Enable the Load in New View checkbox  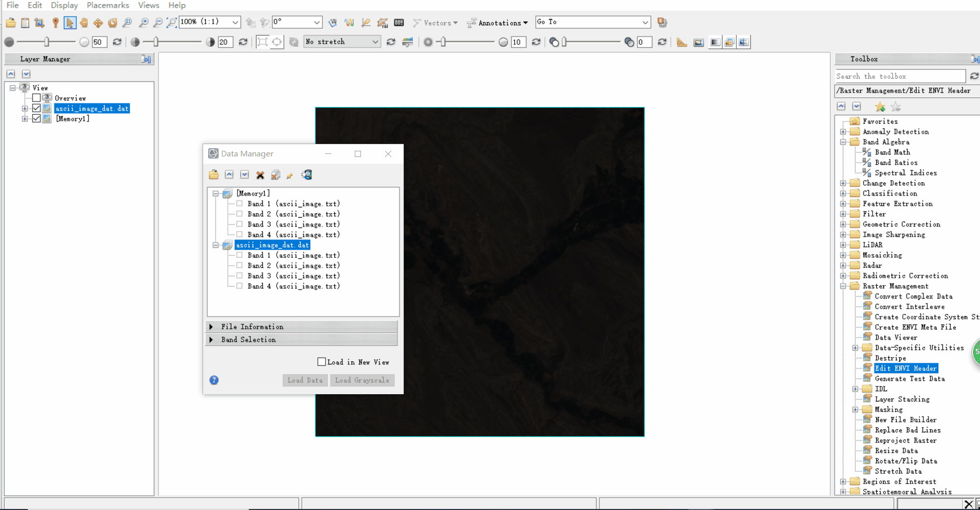[321, 362]
